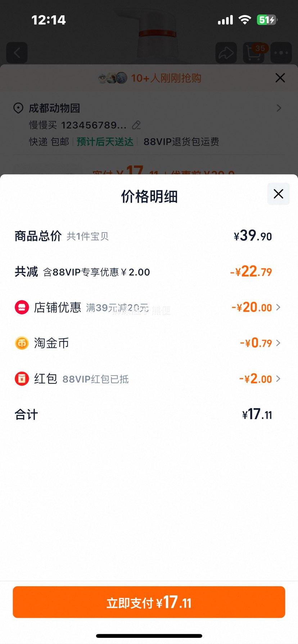The width and height of the screenshot is (298, 644).
Task: Tap the 淘金币 gold coin icon
Action: [22, 343]
